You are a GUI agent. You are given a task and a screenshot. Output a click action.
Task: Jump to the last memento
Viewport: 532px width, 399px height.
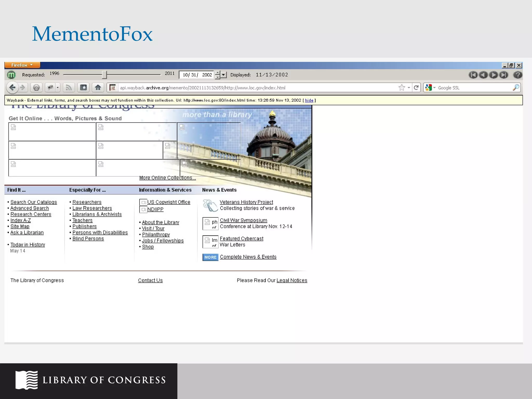(503, 75)
